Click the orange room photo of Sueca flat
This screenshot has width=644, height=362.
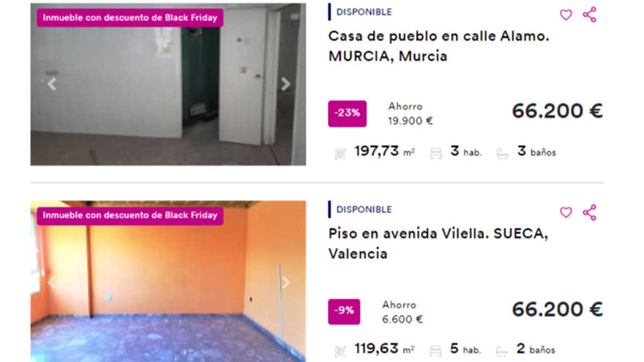coord(168,281)
